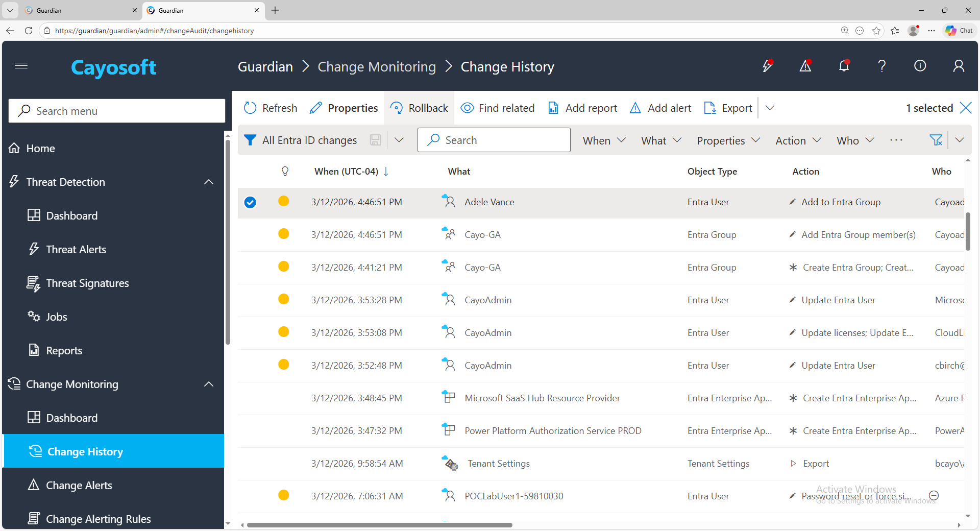The width and height of the screenshot is (980, 531).
Task: Open the notifications bell icon
Action: (x=844, y=66)
